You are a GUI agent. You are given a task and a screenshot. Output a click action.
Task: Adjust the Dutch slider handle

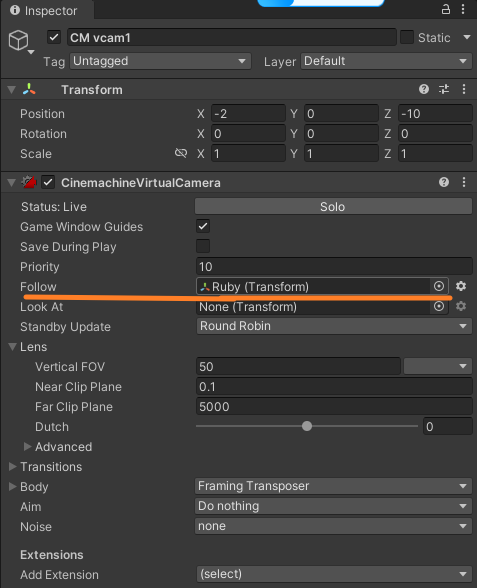pyautogui.click(x=307, y=426)
